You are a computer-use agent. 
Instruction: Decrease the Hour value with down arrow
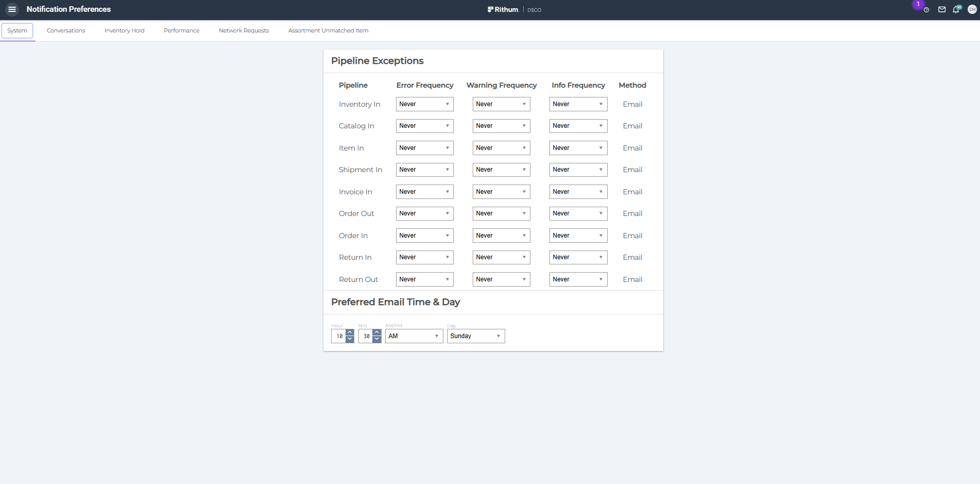[x=350, y=339]
